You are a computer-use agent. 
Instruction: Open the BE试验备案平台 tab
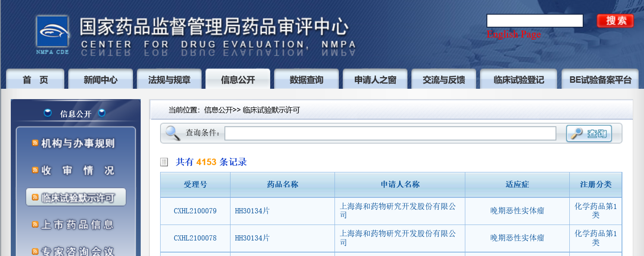click(x=600, y=80)
